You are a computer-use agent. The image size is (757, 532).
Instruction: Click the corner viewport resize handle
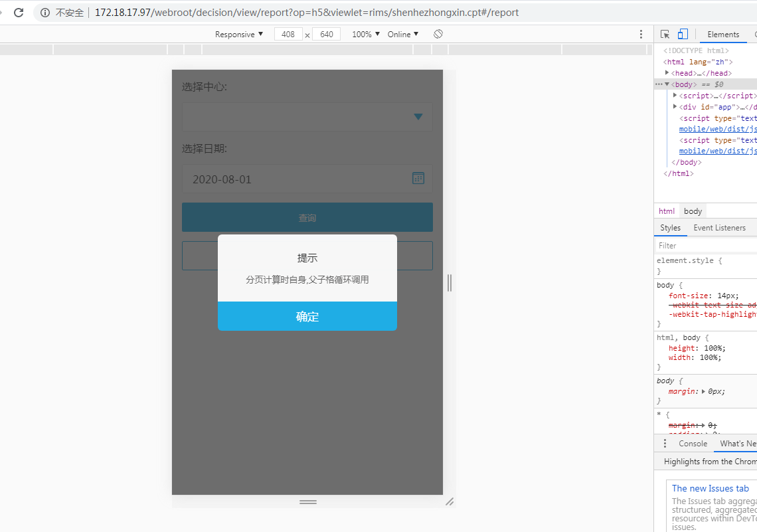450,502
